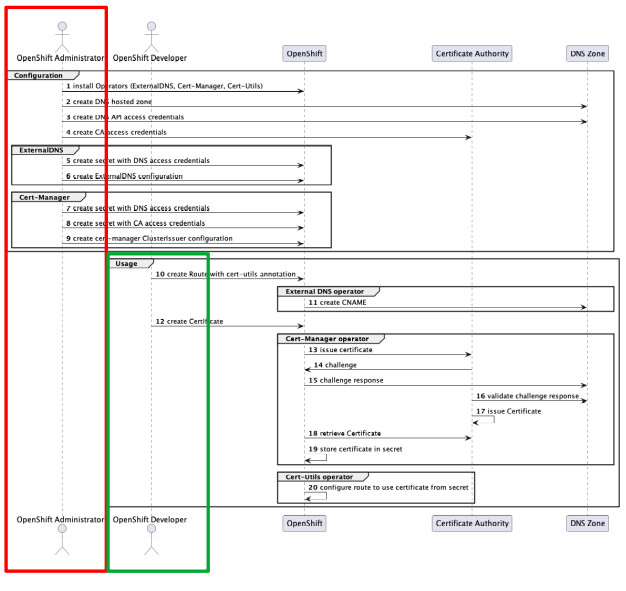626x591 pixels.
Task: Click message '9 create cert-manager ClusterIssuer configuration'
Action: coord(149,238)
